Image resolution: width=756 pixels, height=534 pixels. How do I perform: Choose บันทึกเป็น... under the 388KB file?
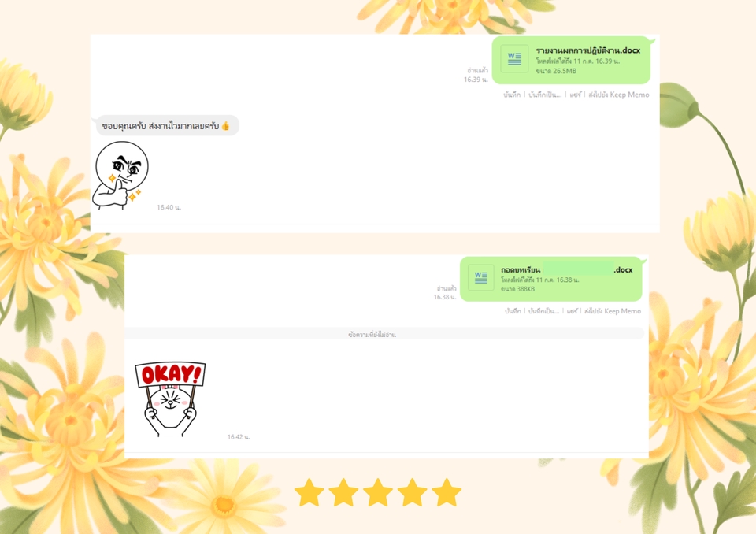pos(543,311)
